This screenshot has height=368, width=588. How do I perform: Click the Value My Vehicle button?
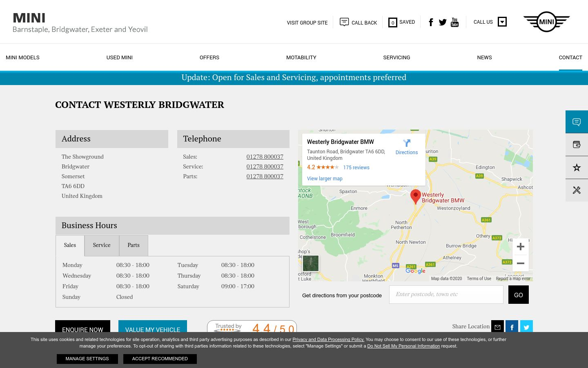coord(153,326)
